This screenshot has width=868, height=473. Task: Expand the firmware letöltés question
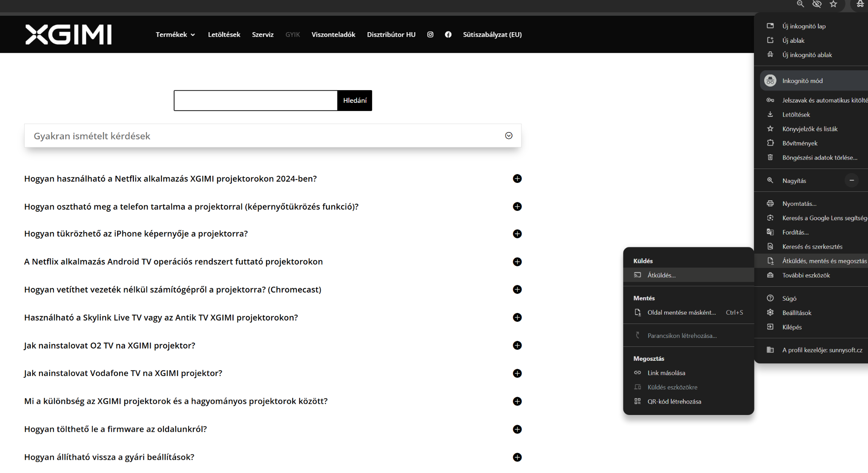point(517,429)
